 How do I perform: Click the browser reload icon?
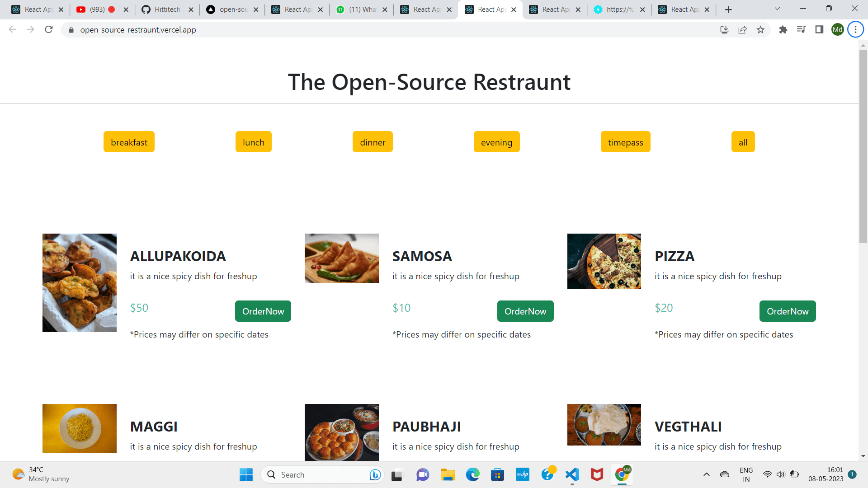49,30
